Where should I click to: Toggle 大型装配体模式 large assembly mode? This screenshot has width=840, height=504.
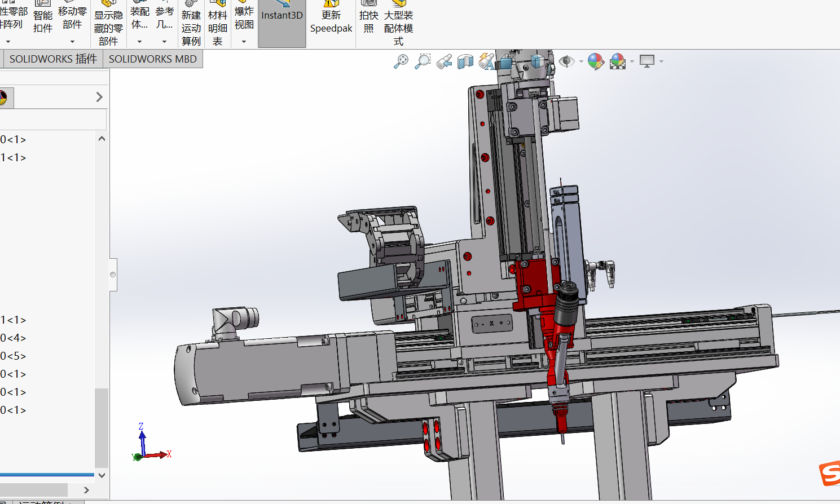pyautogui.click(x=399, y=23)
